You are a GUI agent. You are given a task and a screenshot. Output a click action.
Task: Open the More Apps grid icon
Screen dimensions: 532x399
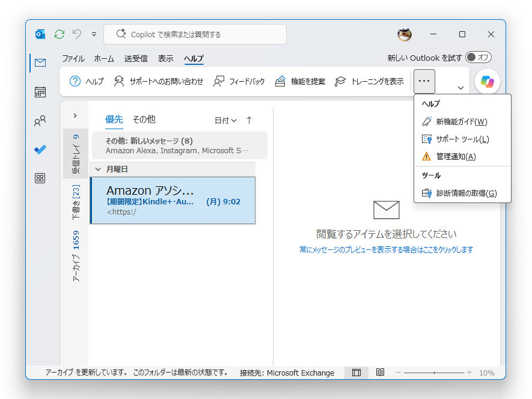pyautogui.click(x=40, y=178)
